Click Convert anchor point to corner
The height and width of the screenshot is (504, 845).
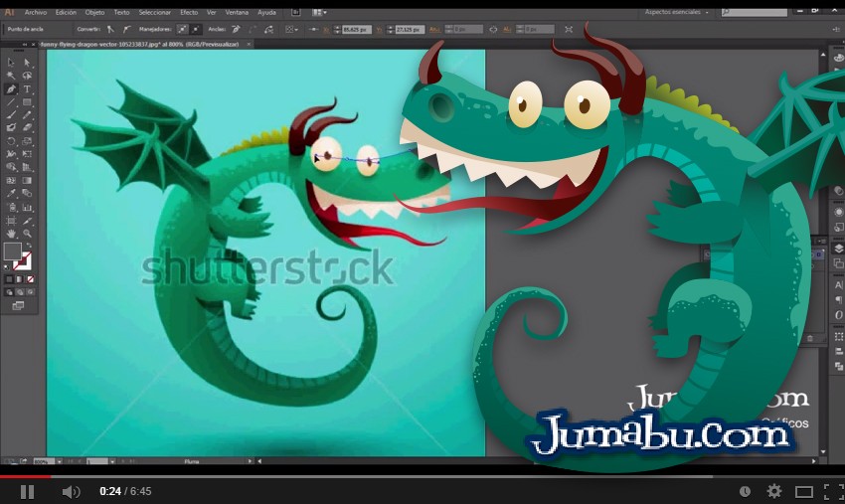[110, 29]
